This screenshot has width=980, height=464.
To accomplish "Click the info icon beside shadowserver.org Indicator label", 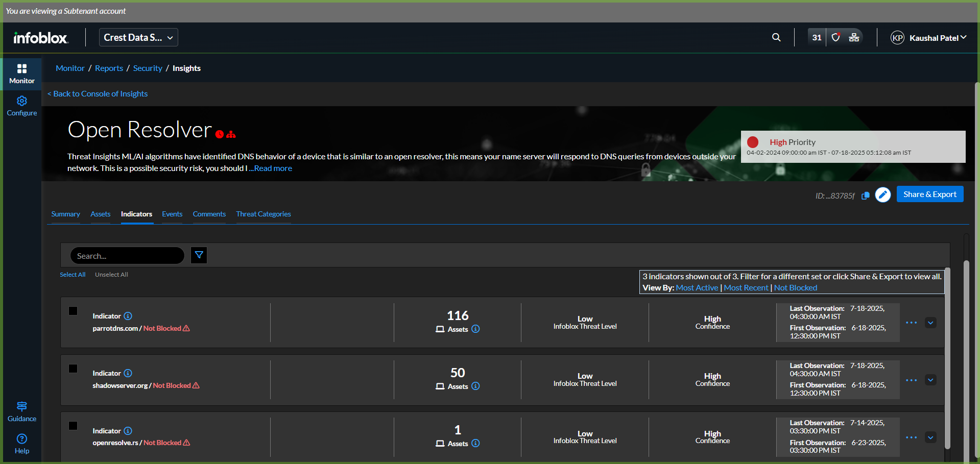I will 128,373.
